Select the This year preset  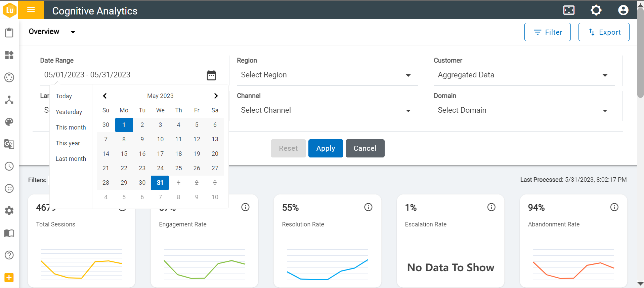click(68, 143)
